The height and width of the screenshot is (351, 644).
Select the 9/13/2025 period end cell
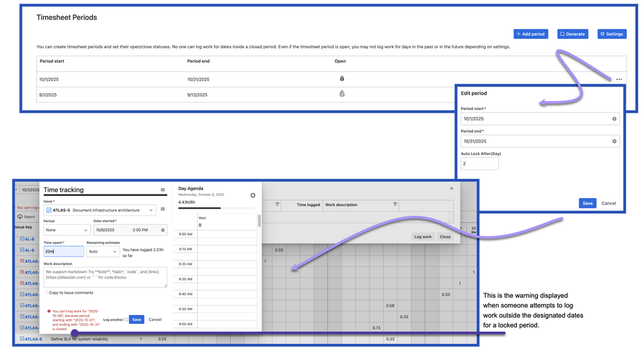(x=197, y=95)
